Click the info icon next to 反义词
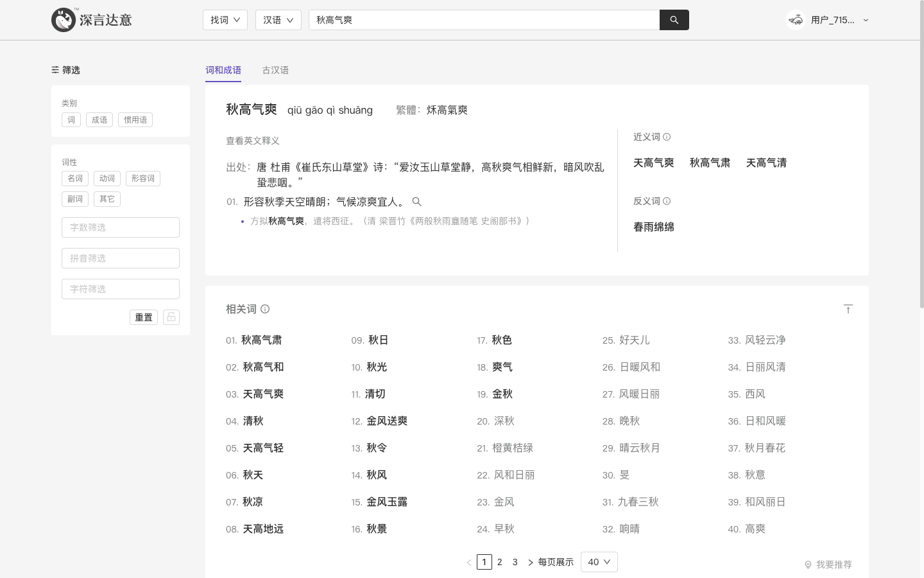924x578 pixels. click(x=667, y=201)
